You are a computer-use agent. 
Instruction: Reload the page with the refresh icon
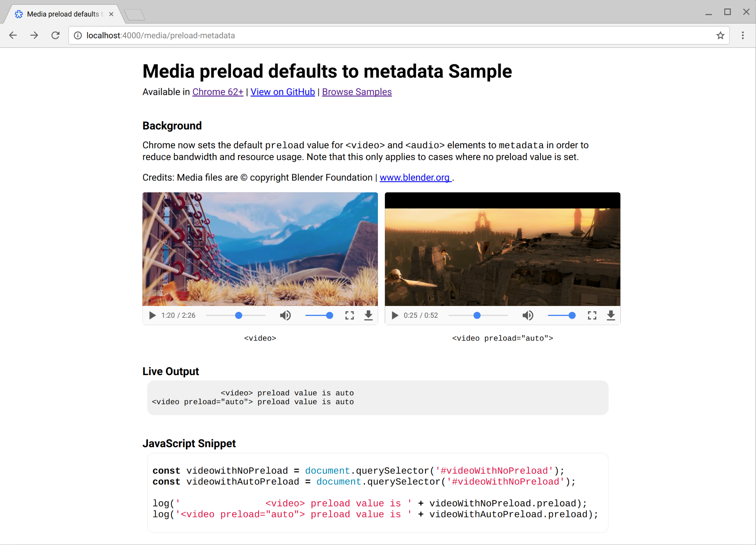coord(56,35)
